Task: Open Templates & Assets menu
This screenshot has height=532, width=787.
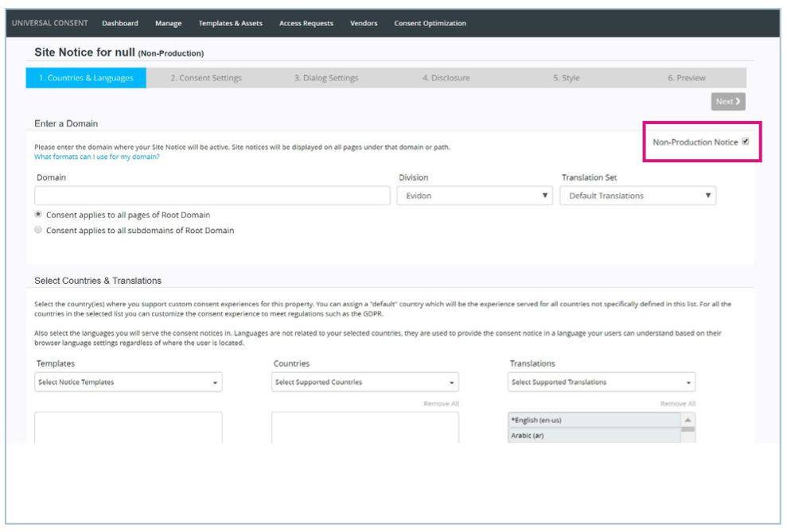Action: [231, 23]
